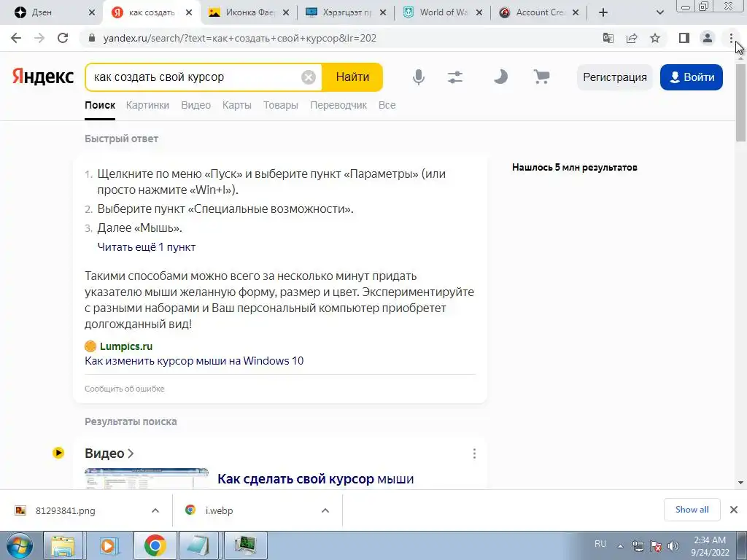This screenshot has width=747, height=560.
Task: Open result Как сделать свой курсор мыши
Action: (x=315, y=478)
